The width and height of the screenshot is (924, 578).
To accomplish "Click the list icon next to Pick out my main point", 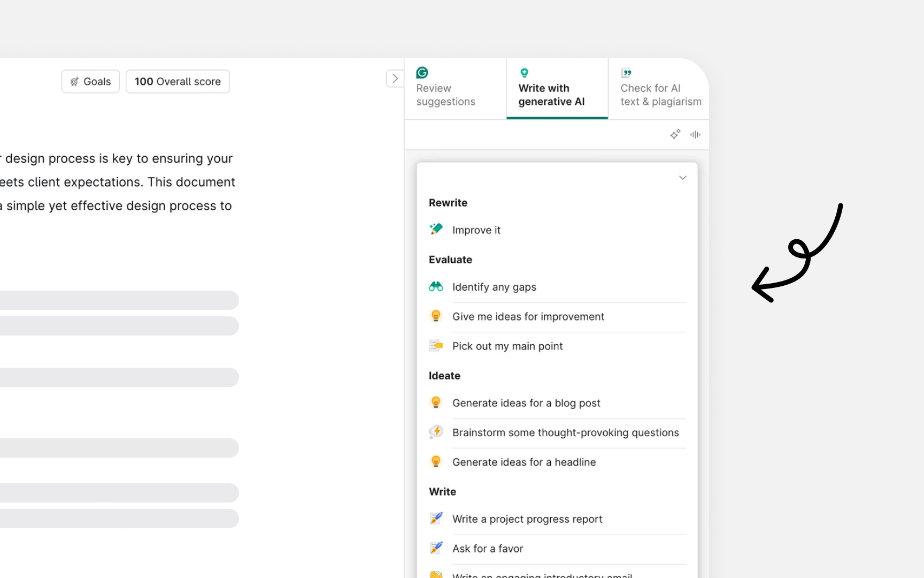I will (x=436, y=345).
